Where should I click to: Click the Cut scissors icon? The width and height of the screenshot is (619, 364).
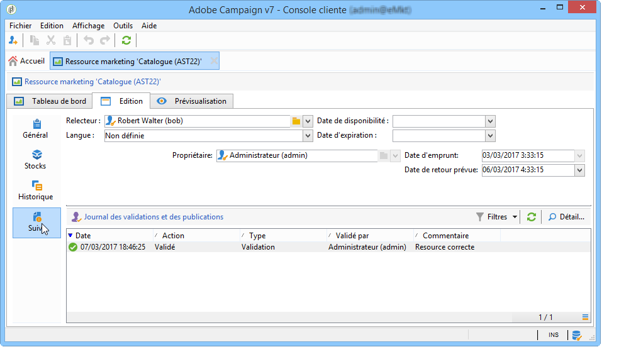(51, 40)
